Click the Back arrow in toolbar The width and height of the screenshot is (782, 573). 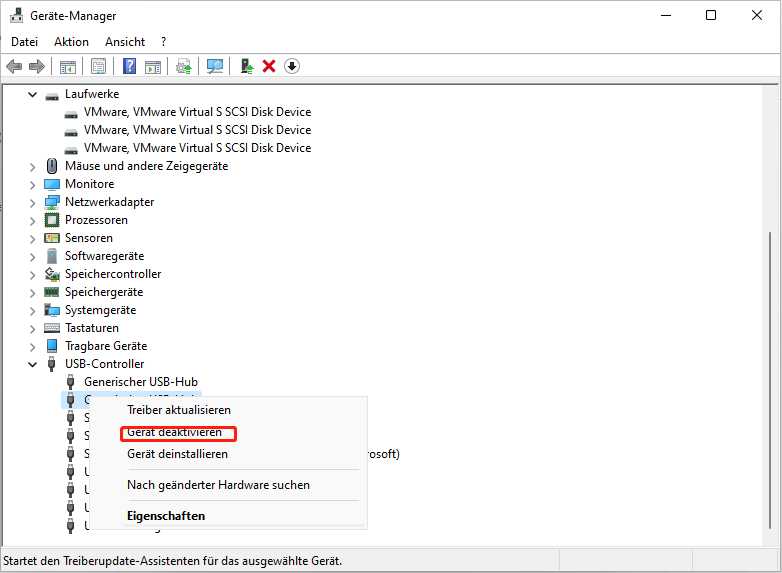point(14,66)
